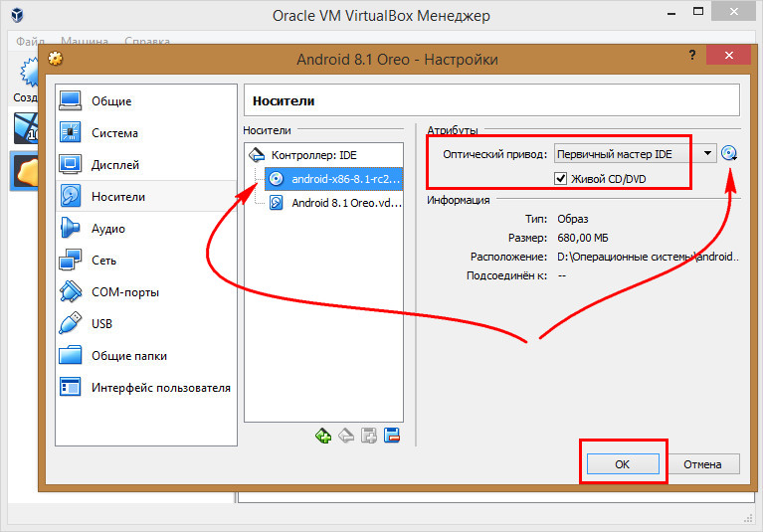The height and width of the screenshot is (532, 763).
Task: Open the Аудио settings category
Action: [x=146, y=229]
